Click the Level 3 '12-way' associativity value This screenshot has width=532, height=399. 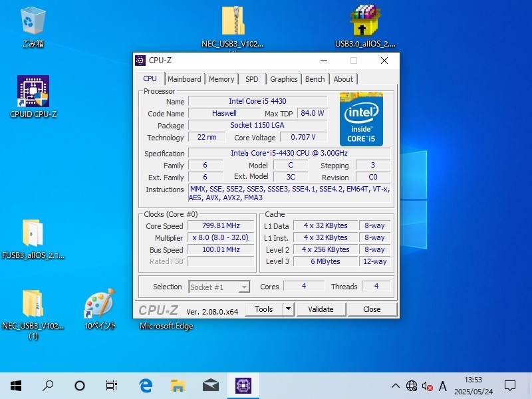coord(375,261)
